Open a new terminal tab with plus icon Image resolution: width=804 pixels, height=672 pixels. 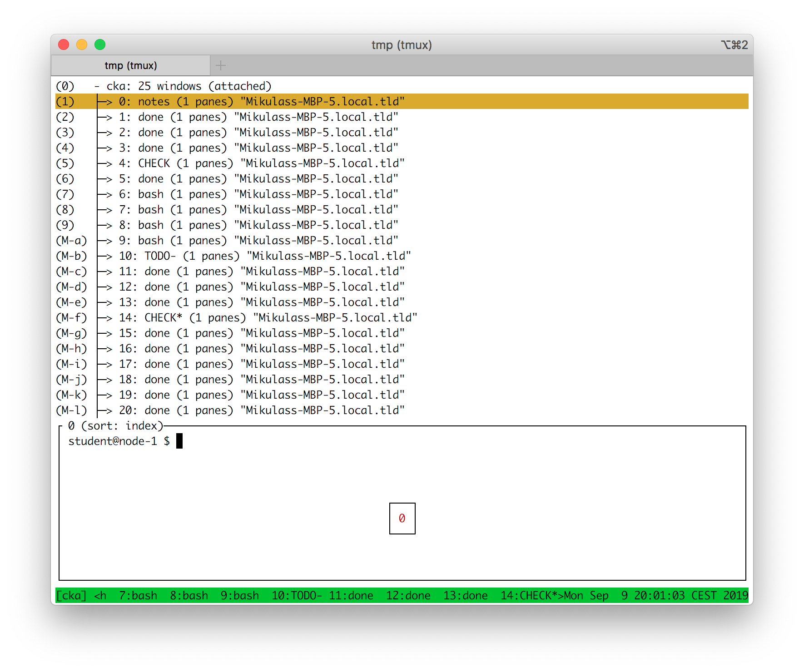221,65
